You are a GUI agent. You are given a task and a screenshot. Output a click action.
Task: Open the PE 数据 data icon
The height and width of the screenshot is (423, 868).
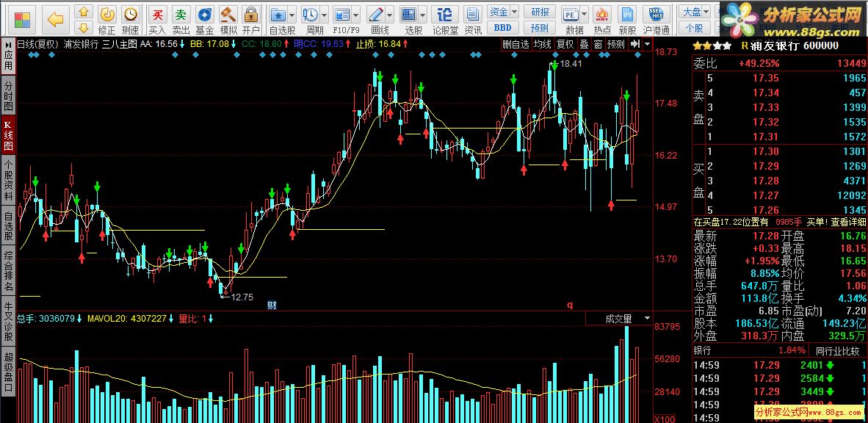point(570,15)
